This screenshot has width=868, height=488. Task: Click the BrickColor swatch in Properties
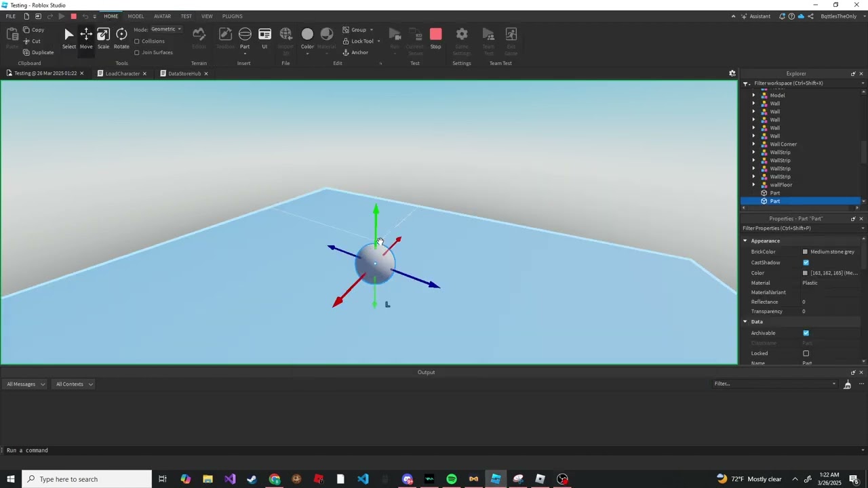(806, 251)
